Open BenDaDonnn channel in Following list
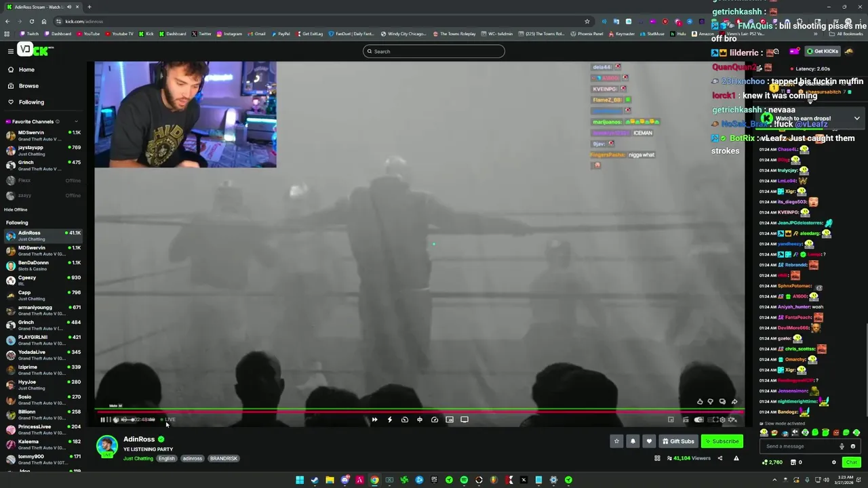The image size is (868, 488). tap(43, 266)
